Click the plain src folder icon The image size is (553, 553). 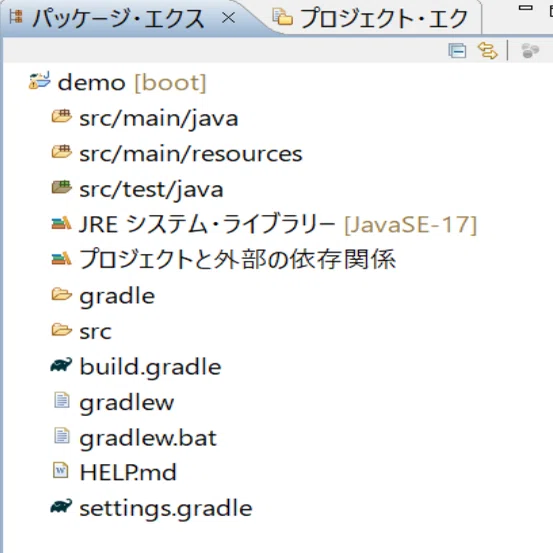click(62, 329)
